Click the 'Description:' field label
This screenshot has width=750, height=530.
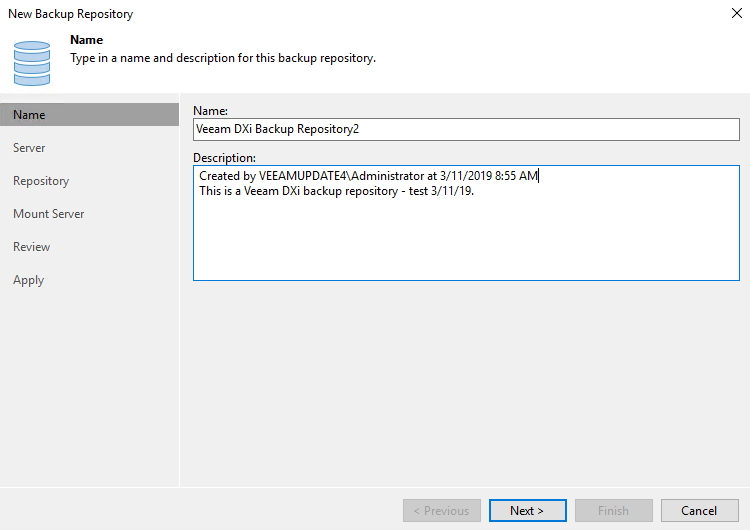pyautogui.click(x=224, y=157)
